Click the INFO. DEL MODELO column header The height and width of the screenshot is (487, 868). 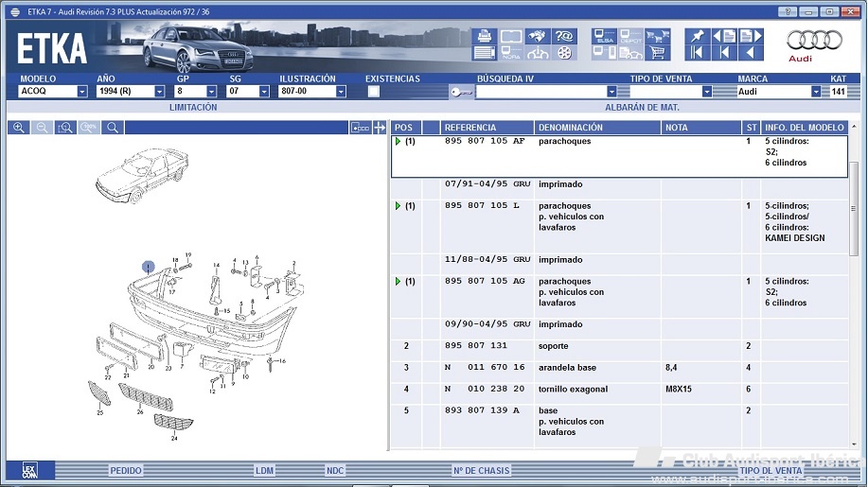805,128
